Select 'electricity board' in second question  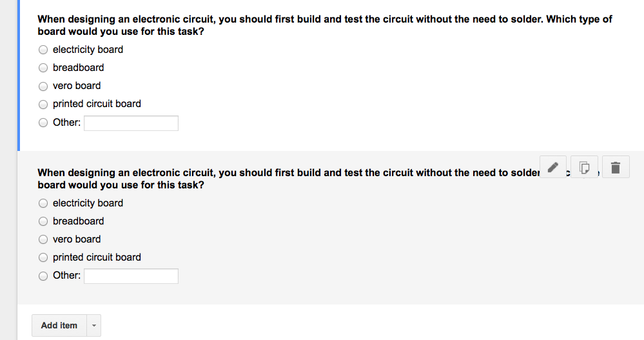(x=43, y=203)
